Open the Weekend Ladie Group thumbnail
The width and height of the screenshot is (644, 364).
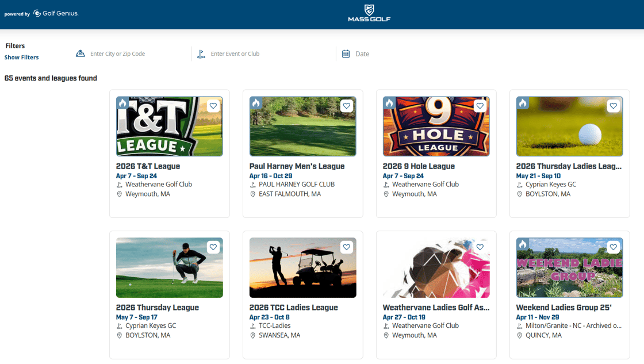click(569, 268)
